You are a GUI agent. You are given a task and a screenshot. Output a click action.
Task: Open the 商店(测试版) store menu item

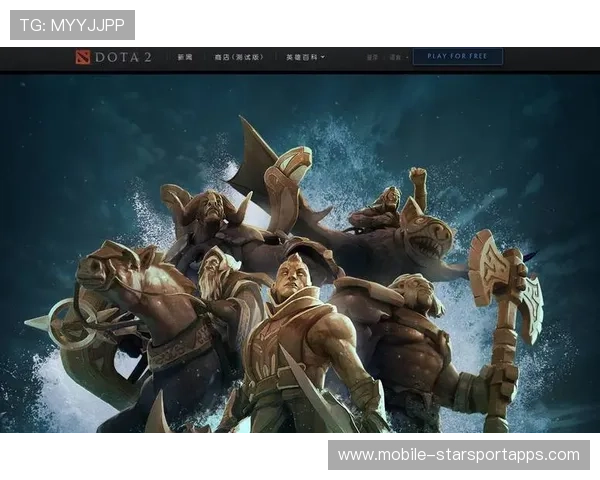[238, 57]
